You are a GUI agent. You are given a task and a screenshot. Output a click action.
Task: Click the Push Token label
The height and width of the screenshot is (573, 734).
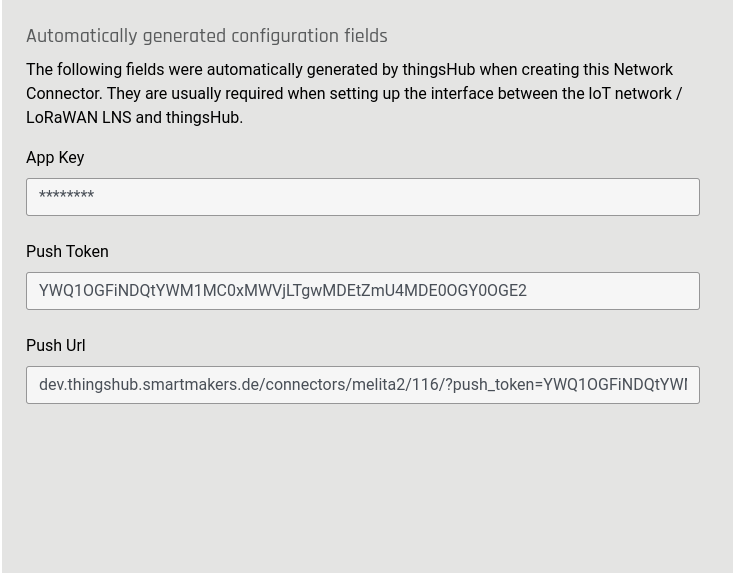[67, 252]
